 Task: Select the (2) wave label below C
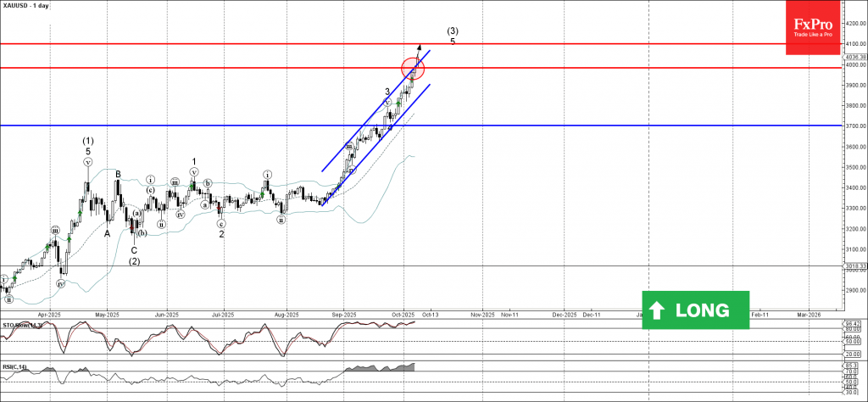pyautogui.click(x=134, y=261)
